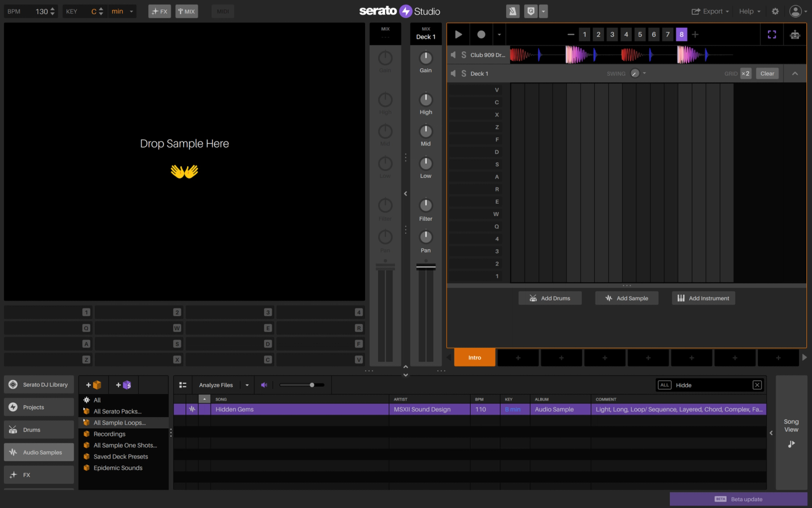Select Drums in the left sidebar
The height and width of the screenshot is (508, 812).
click(39, 429)
